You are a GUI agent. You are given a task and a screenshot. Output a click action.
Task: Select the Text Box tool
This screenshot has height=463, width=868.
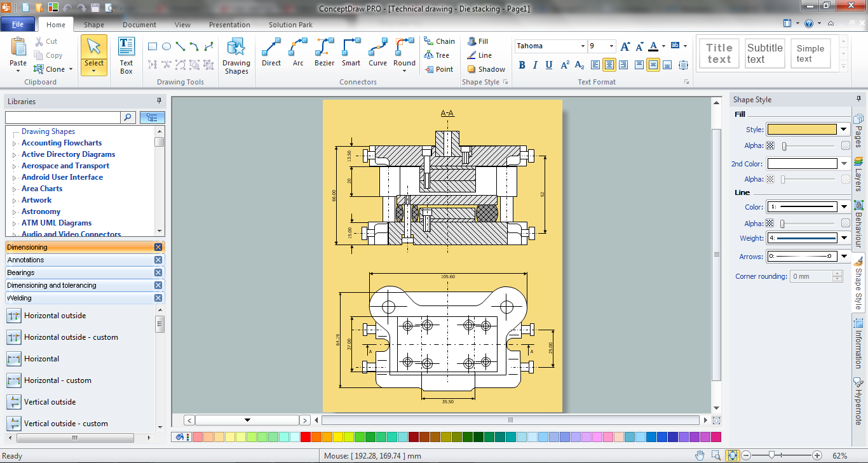[x=125, y=54]
